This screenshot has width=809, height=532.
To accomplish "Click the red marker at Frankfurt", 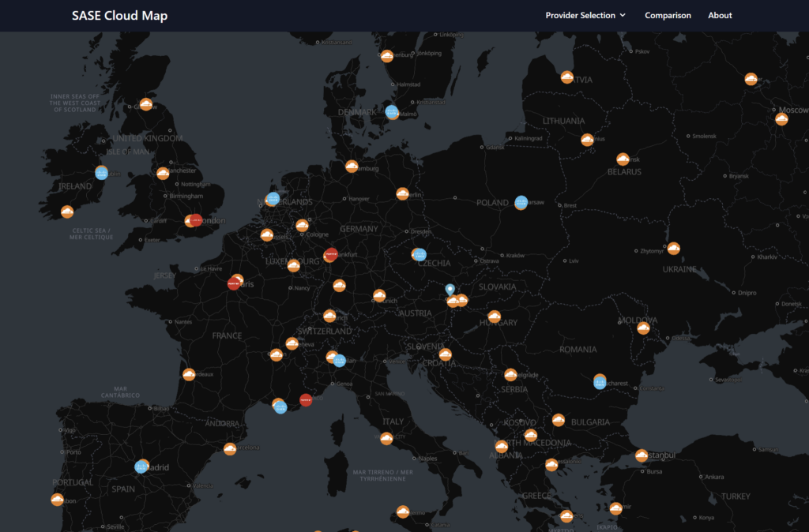I will (332, 253).
